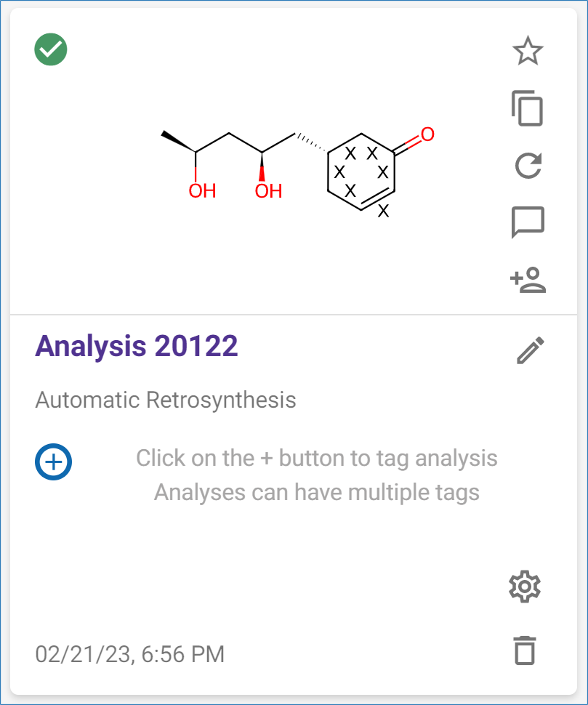Open analysis settings gear icon
Image resolution: width=588 pixels, height=705 pixels.
click(525, 587)
